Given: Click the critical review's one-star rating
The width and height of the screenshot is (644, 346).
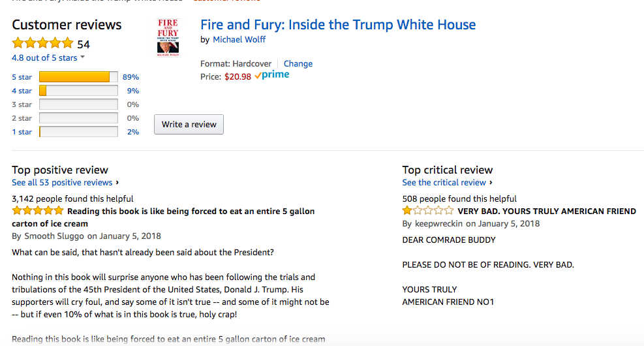Looking at the screenshot, I should (x=427, y=211).
